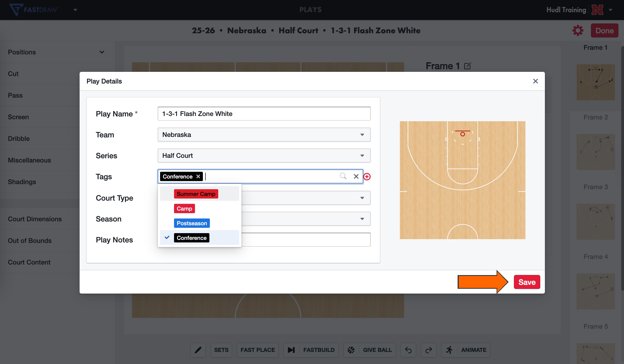
Task: Click the undo arrow button
Action: coord(408,350)
